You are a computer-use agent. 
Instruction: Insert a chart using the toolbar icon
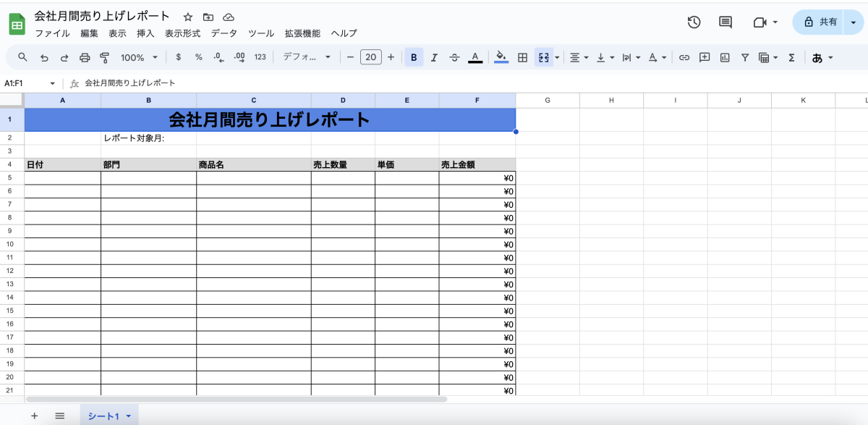pyautogui.click(x=725, y=57)
